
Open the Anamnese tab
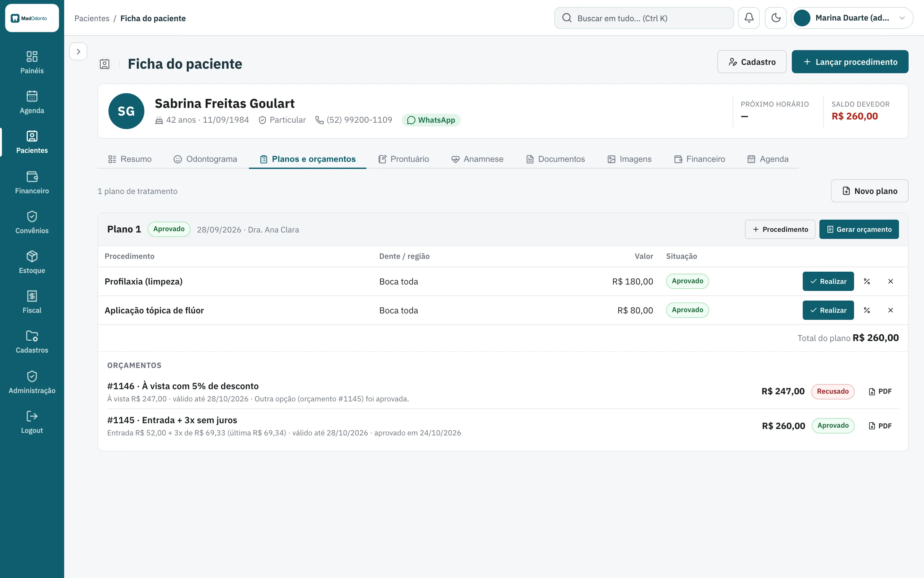point(477,159)
